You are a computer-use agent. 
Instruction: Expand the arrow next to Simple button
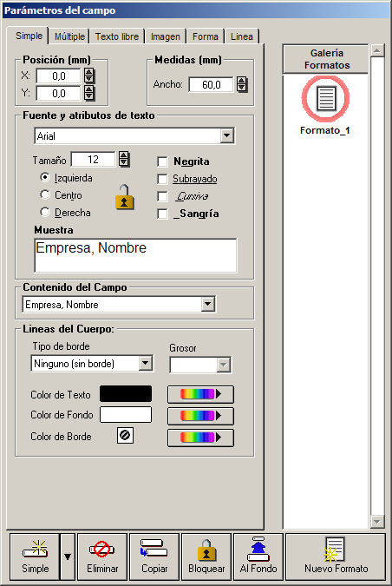click(68, 556)
